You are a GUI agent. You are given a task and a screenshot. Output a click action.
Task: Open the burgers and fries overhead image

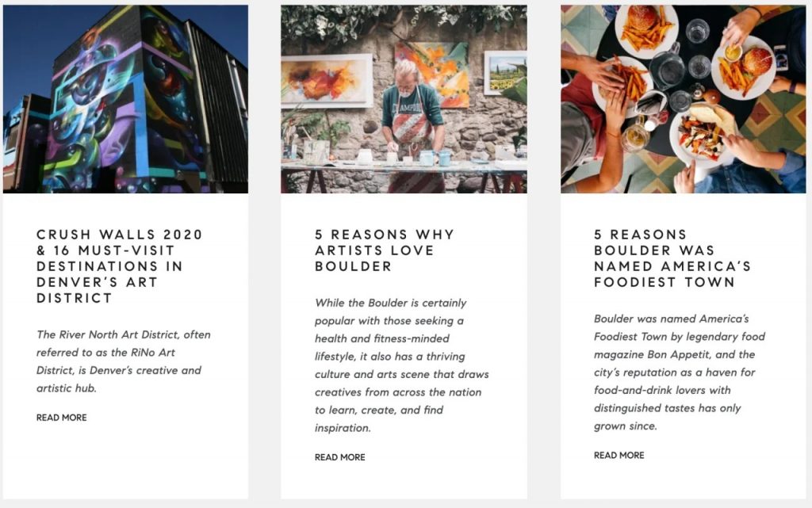pos(683,99)
